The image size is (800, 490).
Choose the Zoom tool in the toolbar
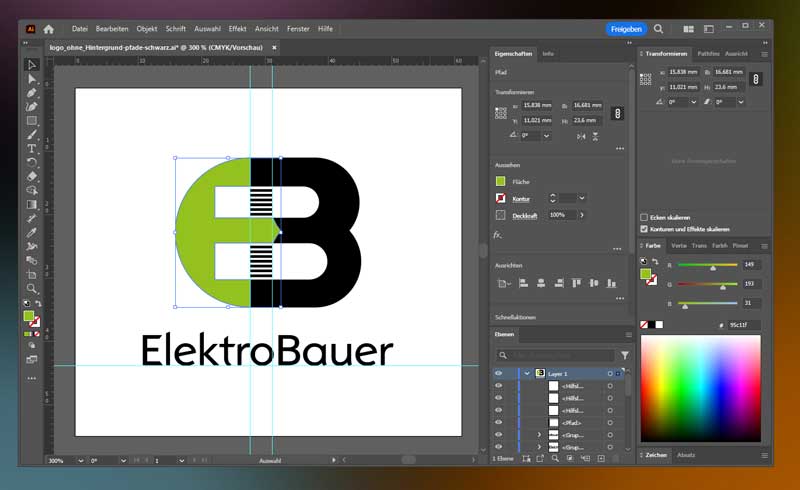(x=32, y=288)
